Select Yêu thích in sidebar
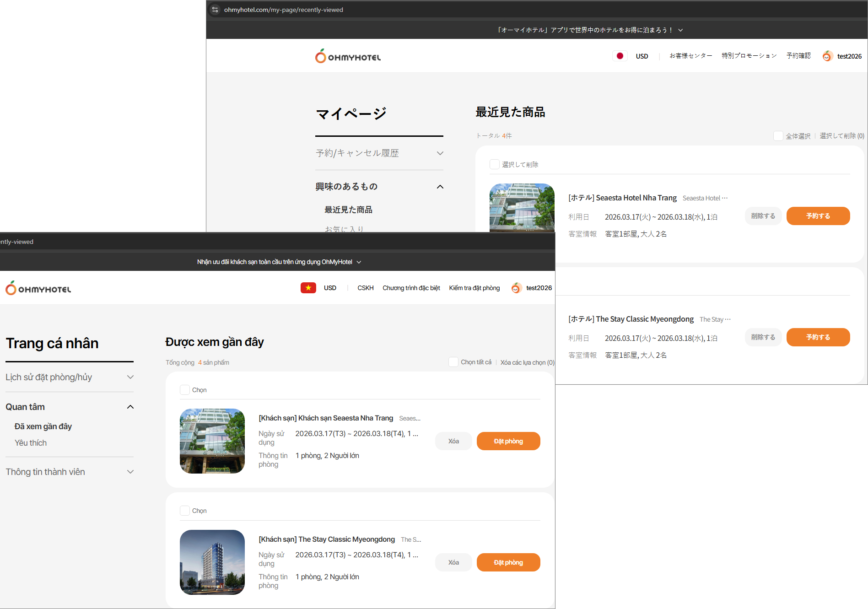Image resolution: width=868 pixels, height=609 pixels. pos(31,443)
